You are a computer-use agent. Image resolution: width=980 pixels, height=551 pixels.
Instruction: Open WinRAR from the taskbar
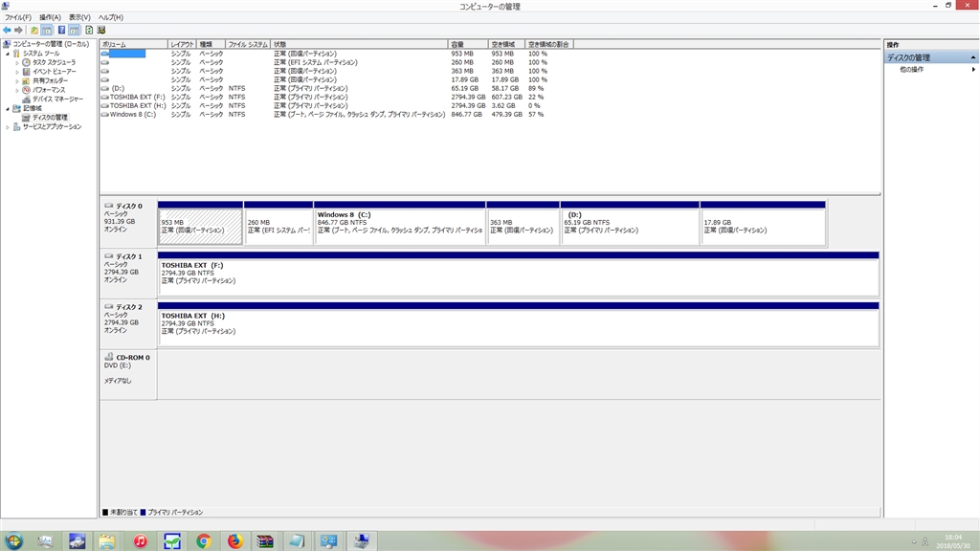tap(266, 541)
